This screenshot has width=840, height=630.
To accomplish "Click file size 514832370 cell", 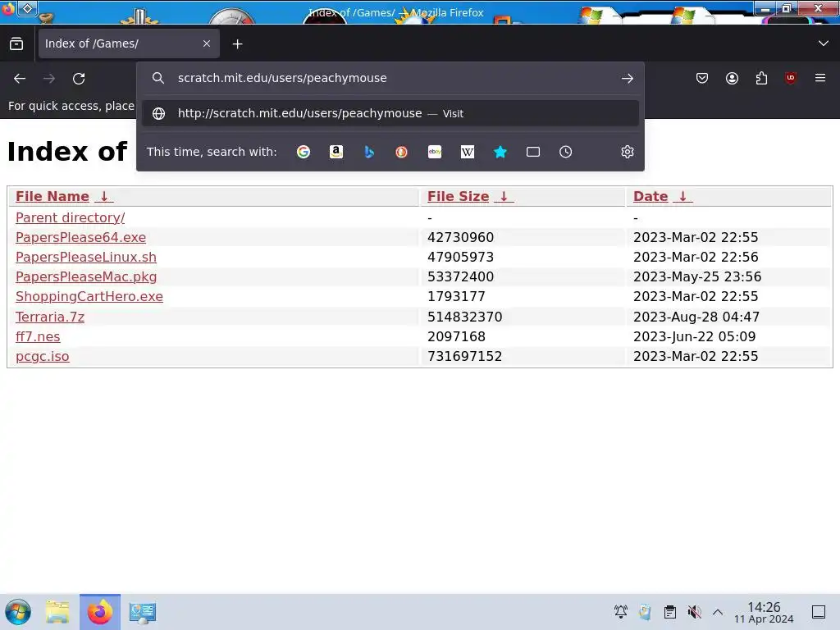I will point(464,317).
